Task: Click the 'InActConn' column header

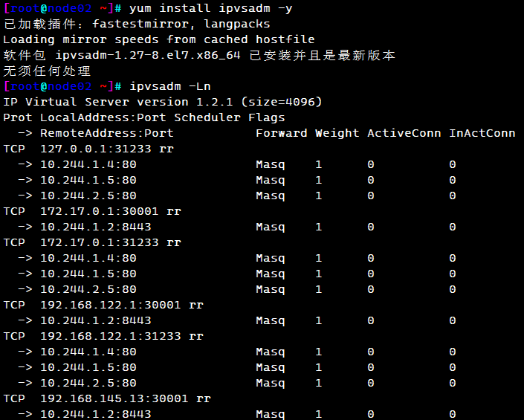Action: click(482, 133)
